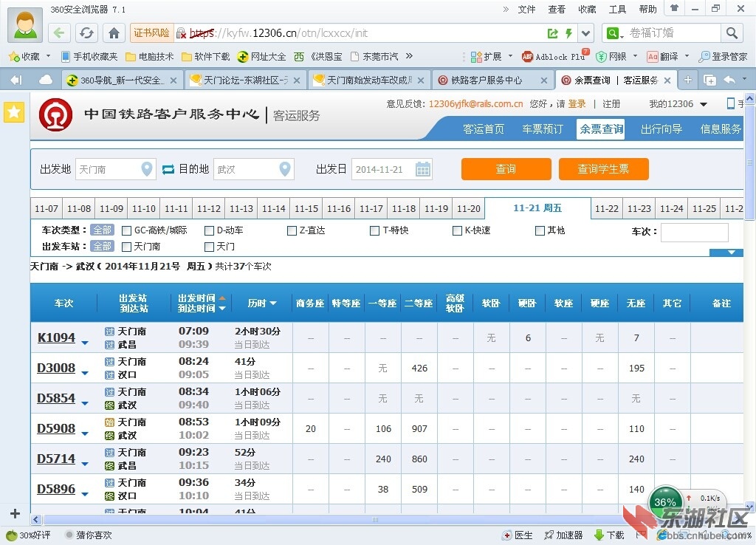Click the 注册 register link

pos(611,103)
